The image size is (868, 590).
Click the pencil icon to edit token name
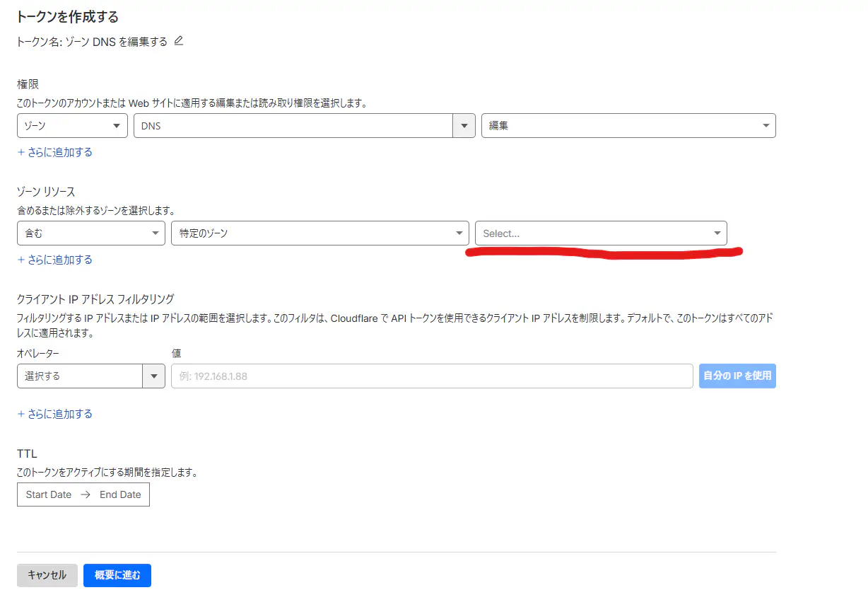(178, 41)
